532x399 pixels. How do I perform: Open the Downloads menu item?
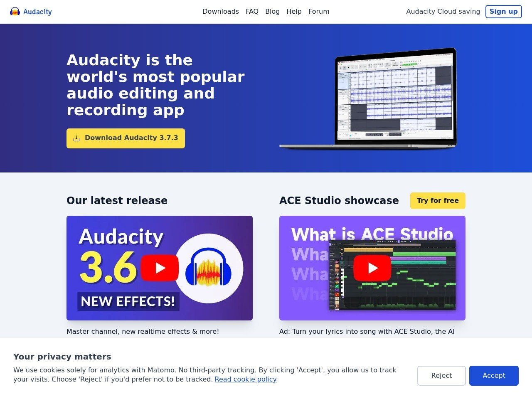pos(221,12)
